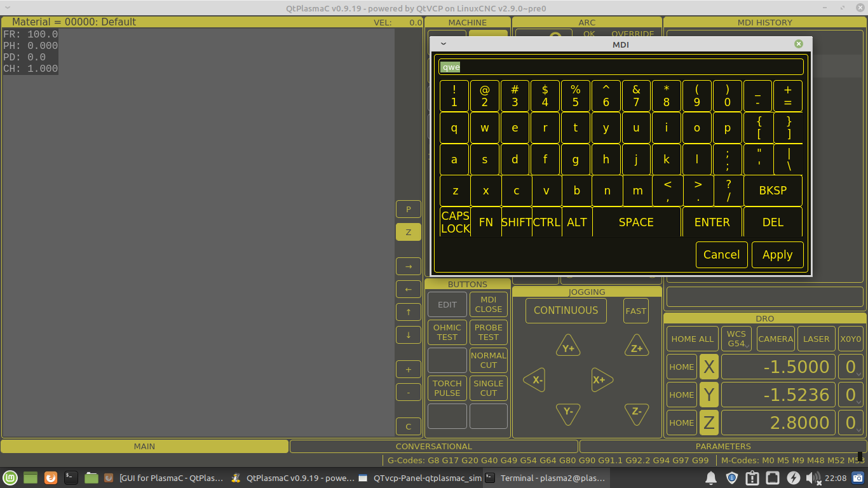This screenshot has height=488, width=868.
Task: Click in MDI command input field
Action: pyautogui.click(x=621, y=67)
